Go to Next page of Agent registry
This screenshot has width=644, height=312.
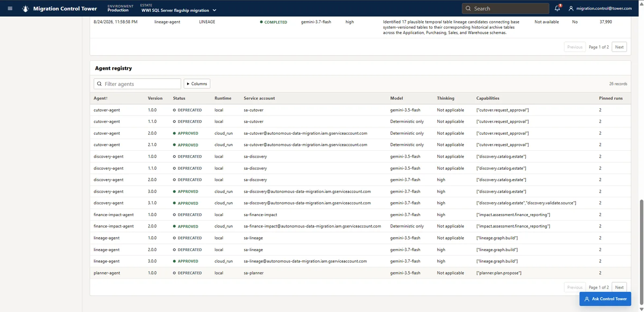619,287
